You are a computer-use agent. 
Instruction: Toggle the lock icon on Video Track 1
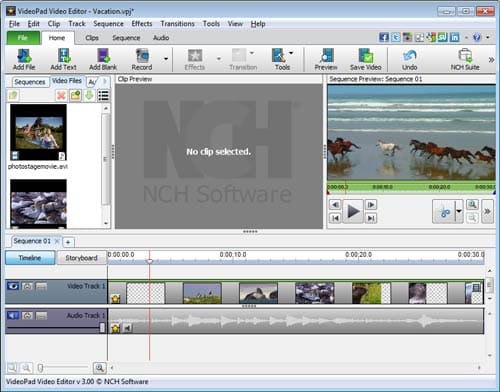pyautogui.click(x=27, y=286)
